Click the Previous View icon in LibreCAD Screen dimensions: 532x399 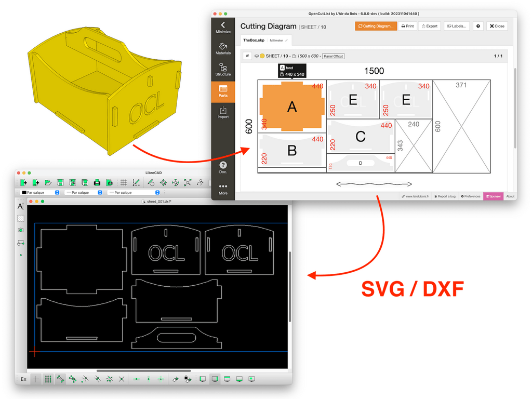click(x=200, y=182)
